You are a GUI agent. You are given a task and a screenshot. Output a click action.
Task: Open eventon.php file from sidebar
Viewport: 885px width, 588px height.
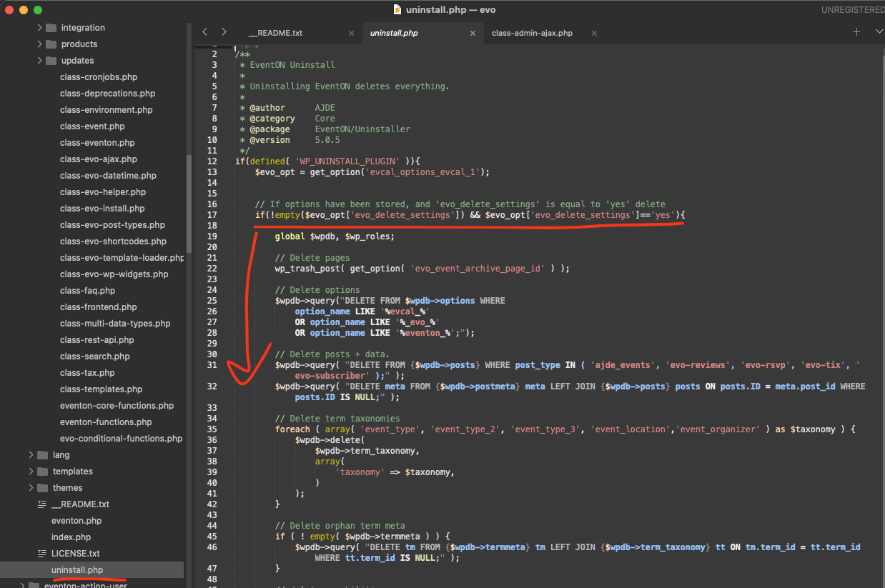[x=76, y=521]
